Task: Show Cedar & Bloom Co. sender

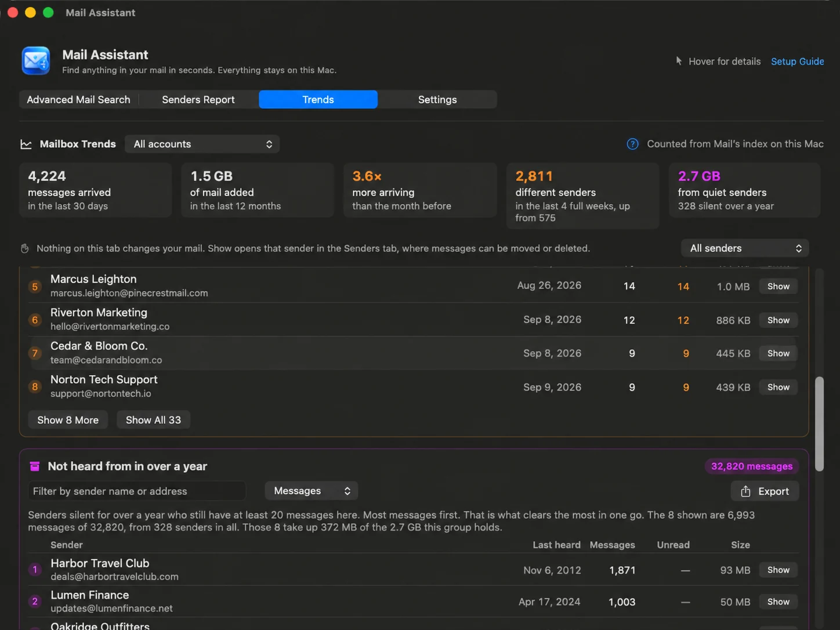Action: pyautogui.click(x=779, y=353)
